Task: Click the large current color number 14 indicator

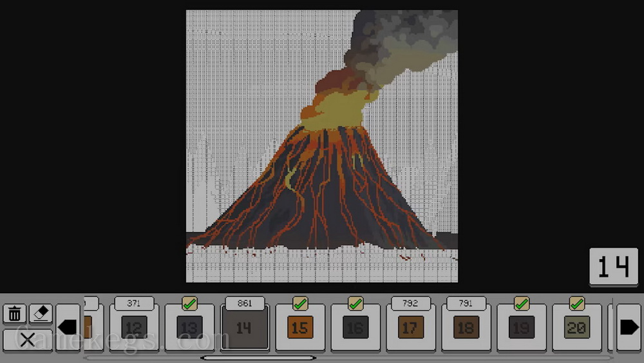Action: click(x=613, y=267)
